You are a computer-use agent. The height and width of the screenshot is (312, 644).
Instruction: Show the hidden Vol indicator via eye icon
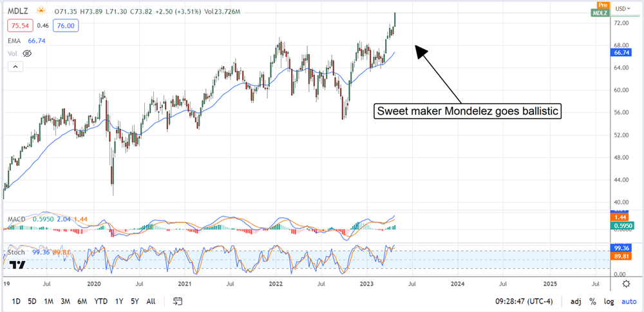point(28,53)
